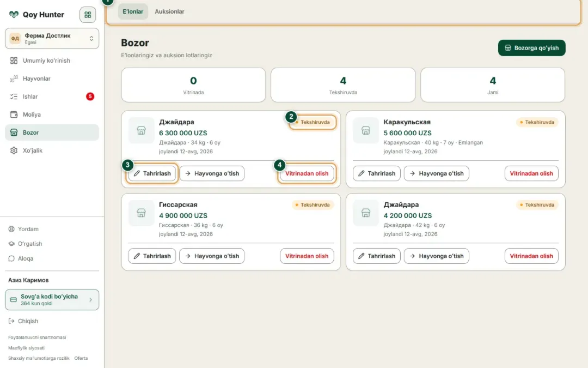Open the Moliya finance section
The image size is (588, 368).
point(52,114)
